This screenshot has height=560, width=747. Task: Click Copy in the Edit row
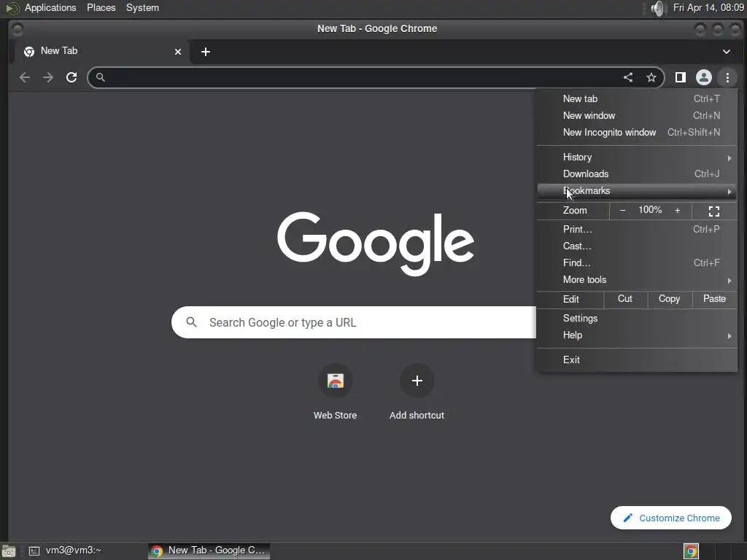coord(669,299)
